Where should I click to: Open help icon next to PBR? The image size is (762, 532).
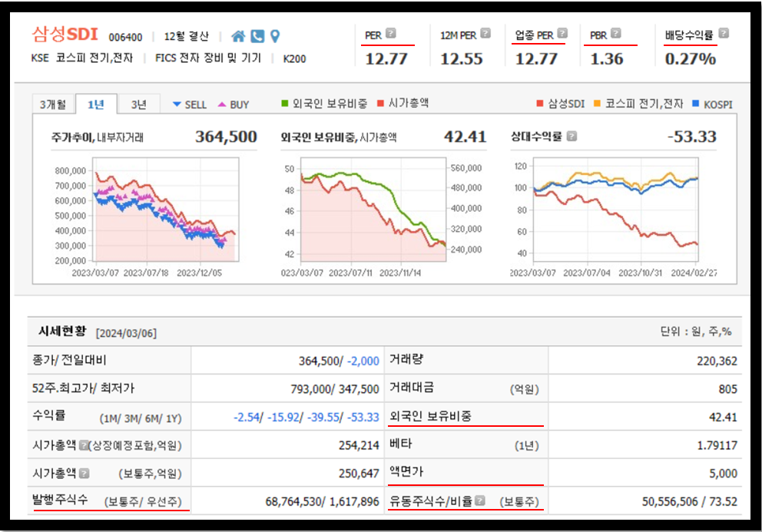pyautogui.click(x=616, y=33)
